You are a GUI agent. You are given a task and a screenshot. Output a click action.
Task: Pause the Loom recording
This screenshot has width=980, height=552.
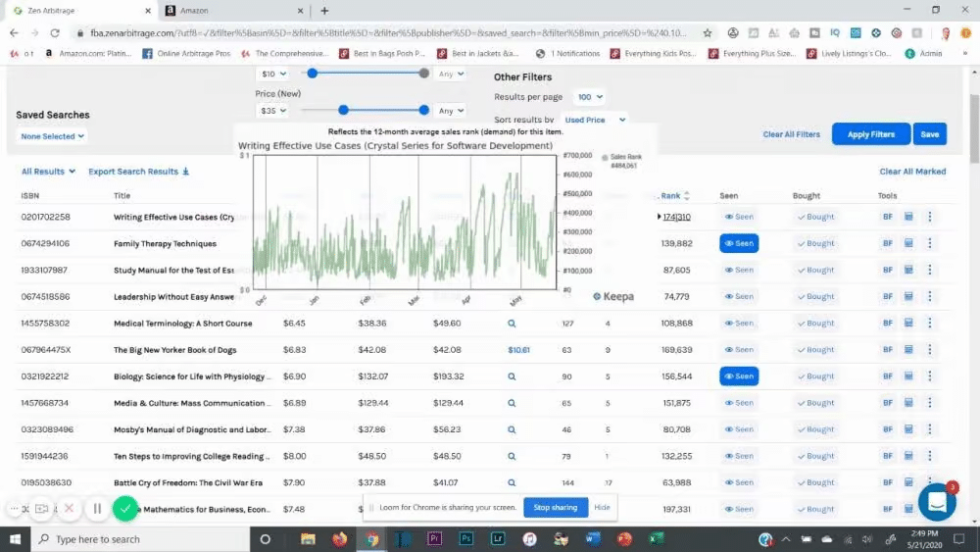coord(97,509)
